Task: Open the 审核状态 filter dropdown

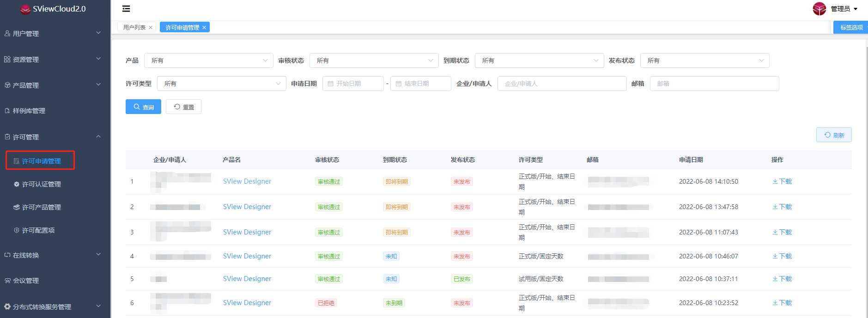Action: (374, 60)
